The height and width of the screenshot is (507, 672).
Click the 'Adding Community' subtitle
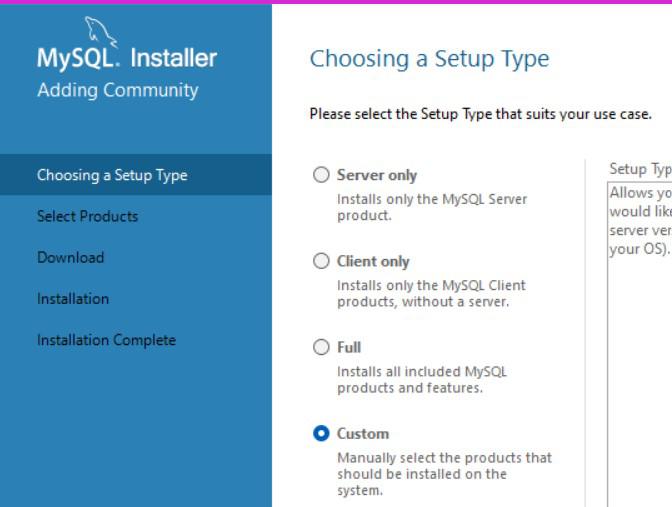118,90
